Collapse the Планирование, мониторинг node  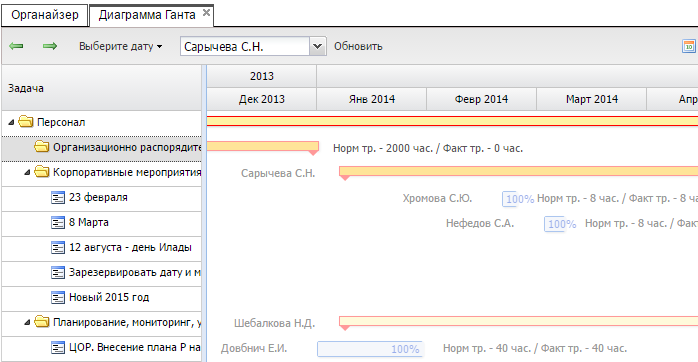tap(27, 322)
